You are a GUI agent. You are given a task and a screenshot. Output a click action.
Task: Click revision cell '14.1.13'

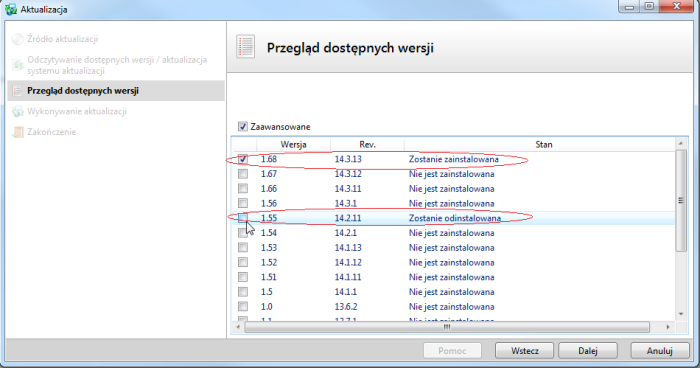click(348, 247)
